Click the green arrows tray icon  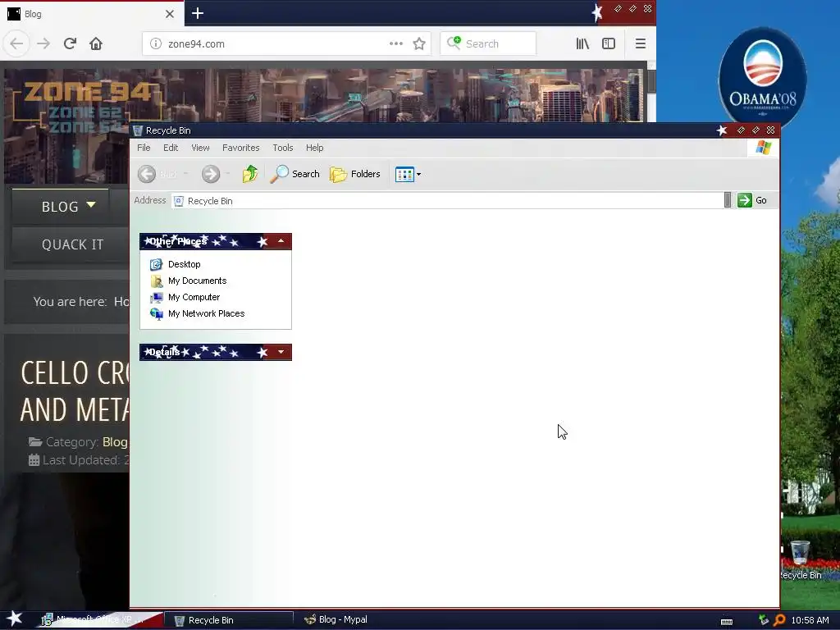click(x=764, y=620)
